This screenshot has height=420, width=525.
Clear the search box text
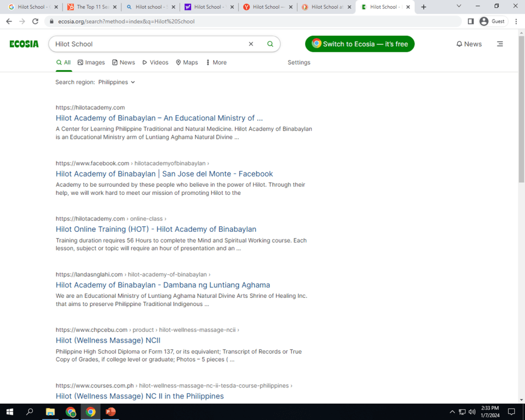point(251,44)
